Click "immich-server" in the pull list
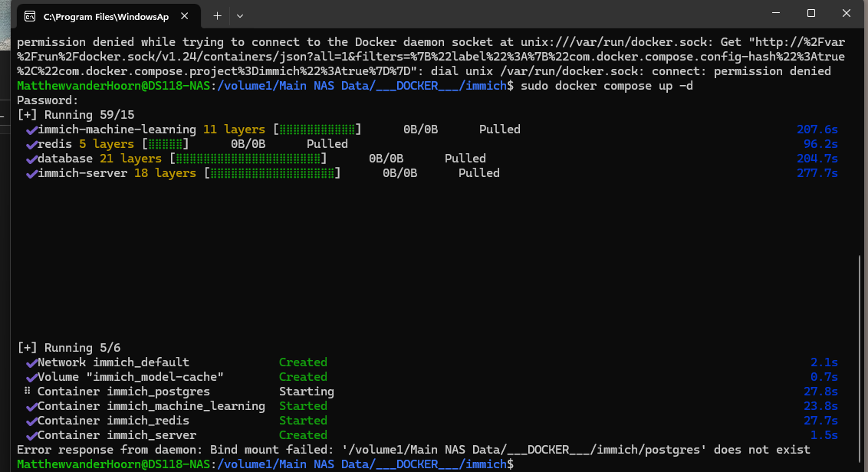Viewport: 868px width, 472px height. pyautogui.click(x=83, y=173)
